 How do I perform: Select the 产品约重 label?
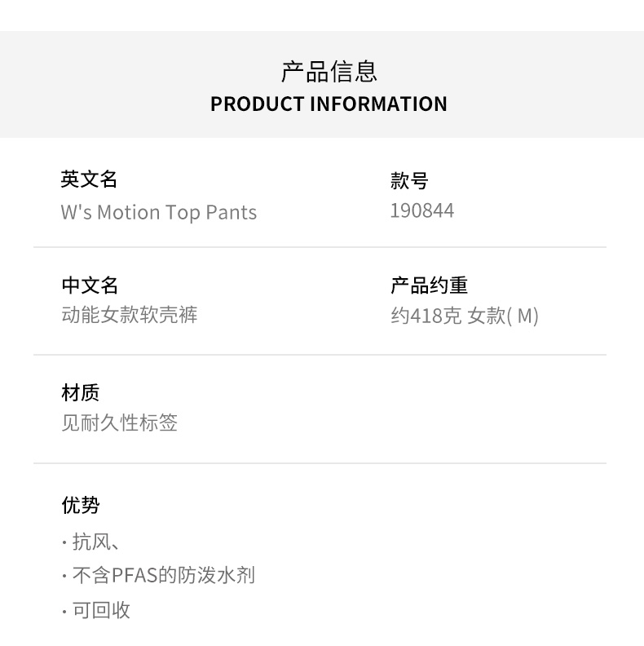[x=430, y=285]
